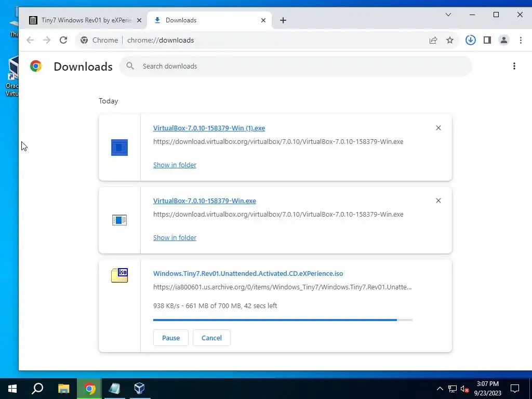Close the Tiny7 Windows Rev01 tab
Image resolution: width=532 pixels, height=399 pixels.
[x=139, y=20]
